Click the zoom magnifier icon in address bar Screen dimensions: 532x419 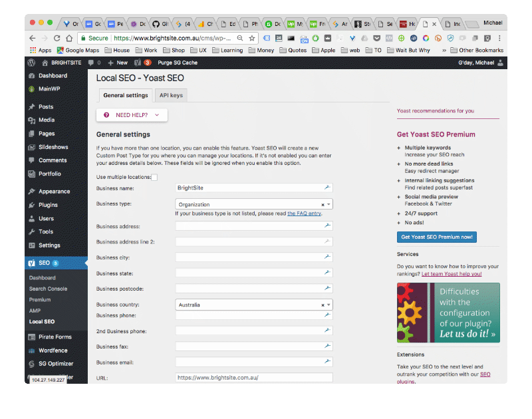tap(240, 39)
